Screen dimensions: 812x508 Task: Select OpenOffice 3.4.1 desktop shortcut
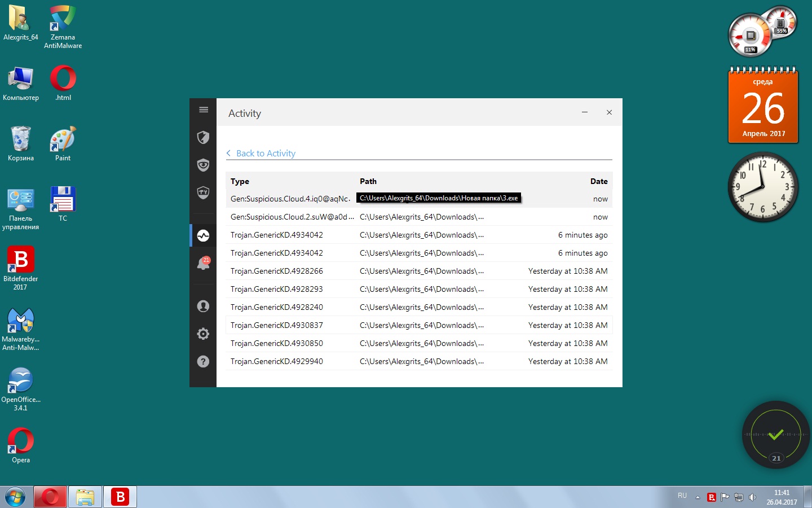pyautogui.click(x=21, y=389)
